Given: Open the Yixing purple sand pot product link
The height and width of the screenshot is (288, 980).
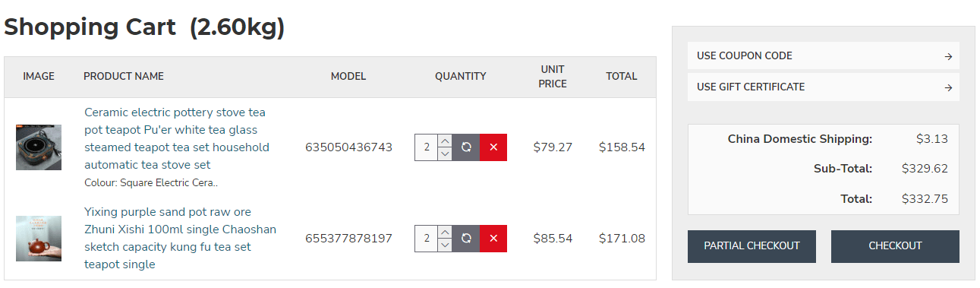Looking at the screenshot, I should pos(180,238).
